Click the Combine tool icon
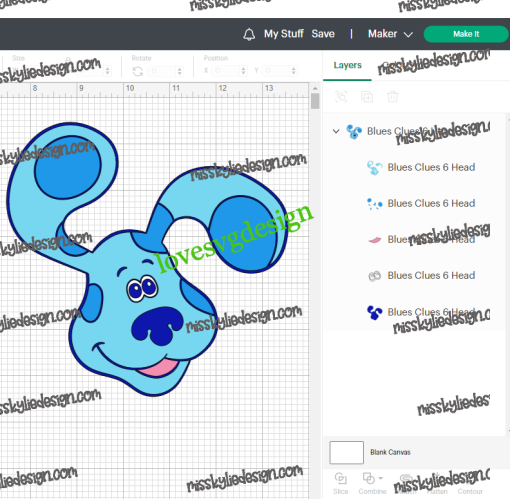 pyautogui.click(x=368, y=478)
